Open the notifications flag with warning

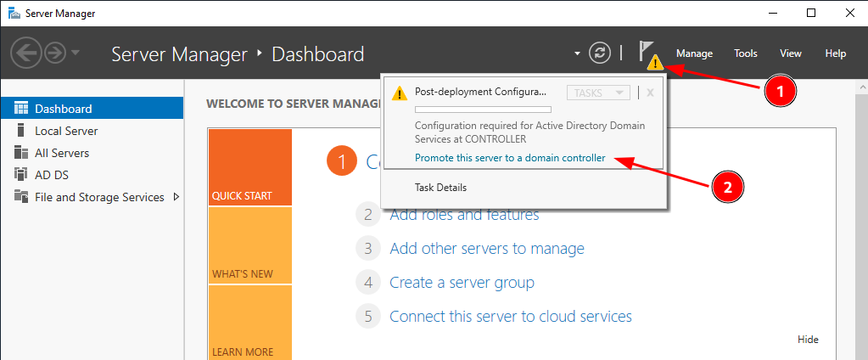point(649,55)
